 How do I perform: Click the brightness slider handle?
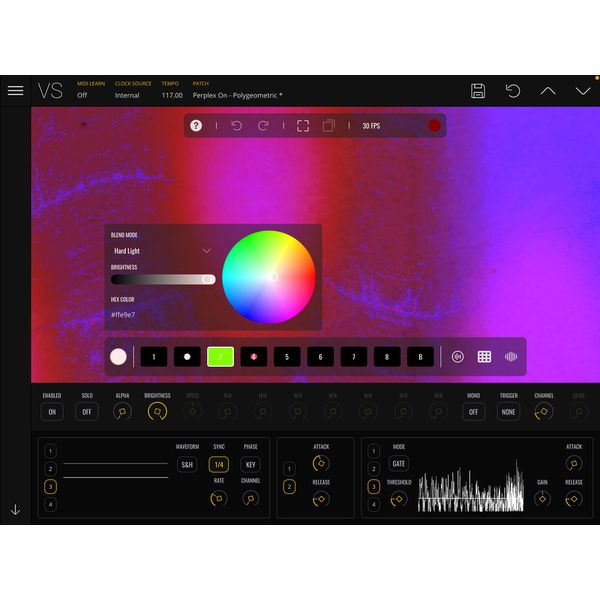208,280
